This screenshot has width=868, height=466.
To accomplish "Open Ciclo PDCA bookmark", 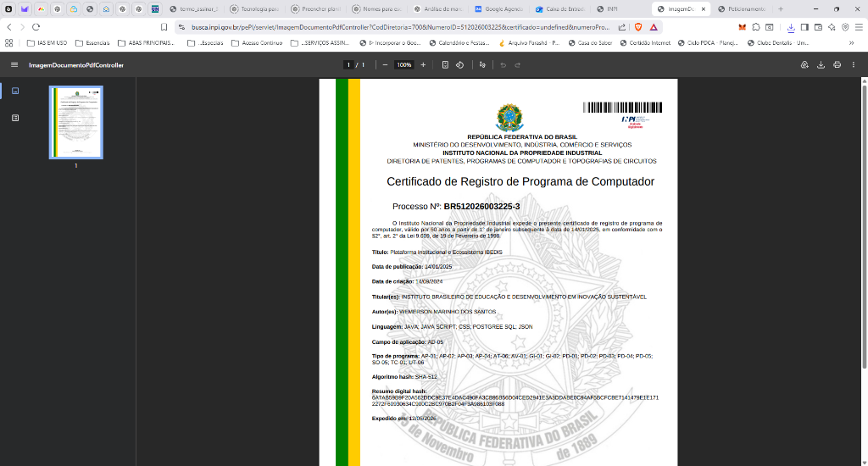I will pyautogui.click(x=708, y=42).
